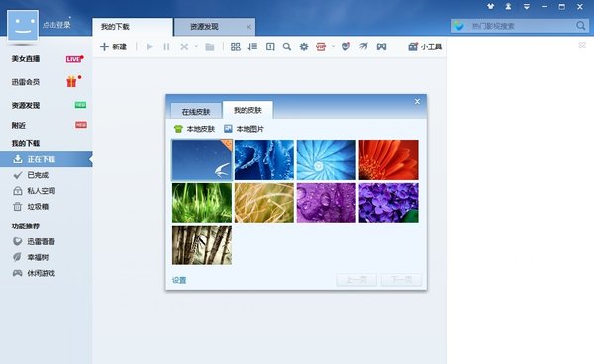Click the 新建 new task button
This screenshot has height=364, width=594.
point(113,46)
